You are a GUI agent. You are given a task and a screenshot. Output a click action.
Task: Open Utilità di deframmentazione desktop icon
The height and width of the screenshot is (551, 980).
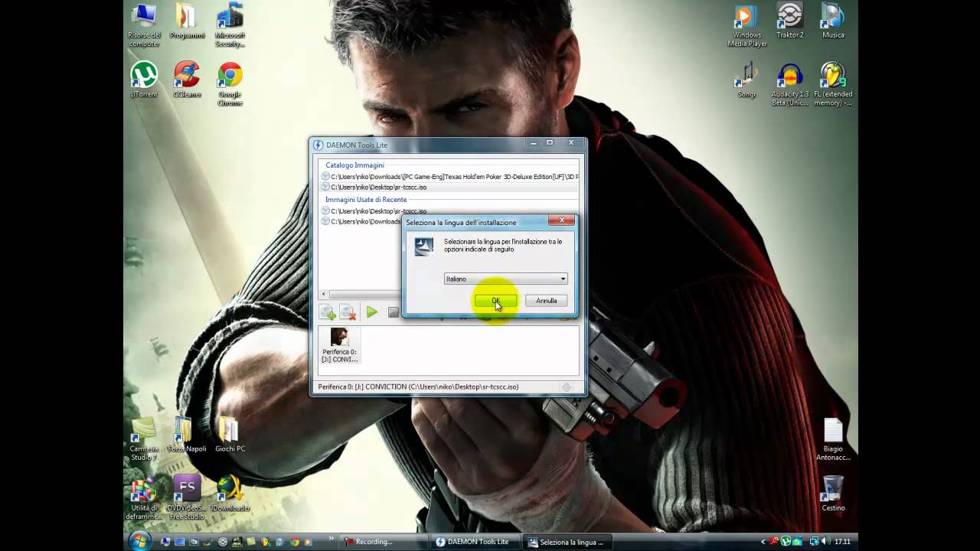pos(144,497)
